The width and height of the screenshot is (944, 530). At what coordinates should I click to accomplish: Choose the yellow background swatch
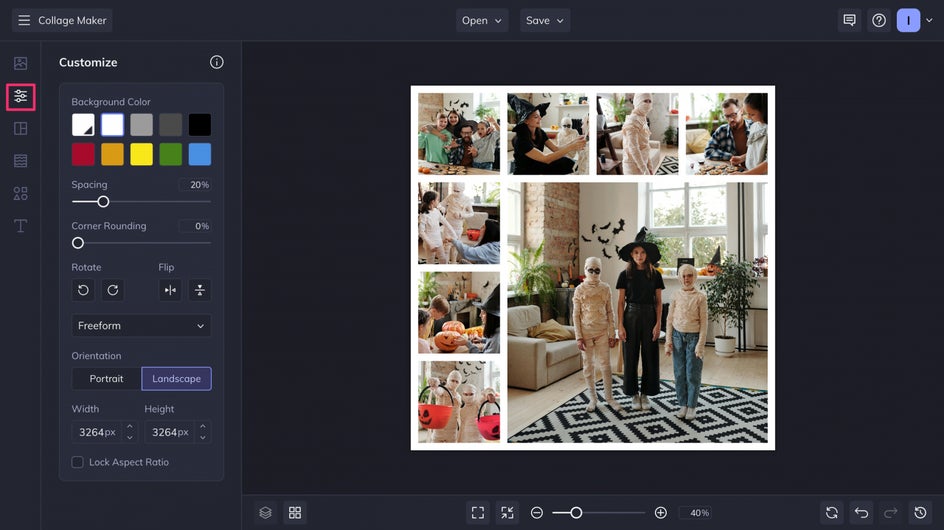[x=141, y=154]
